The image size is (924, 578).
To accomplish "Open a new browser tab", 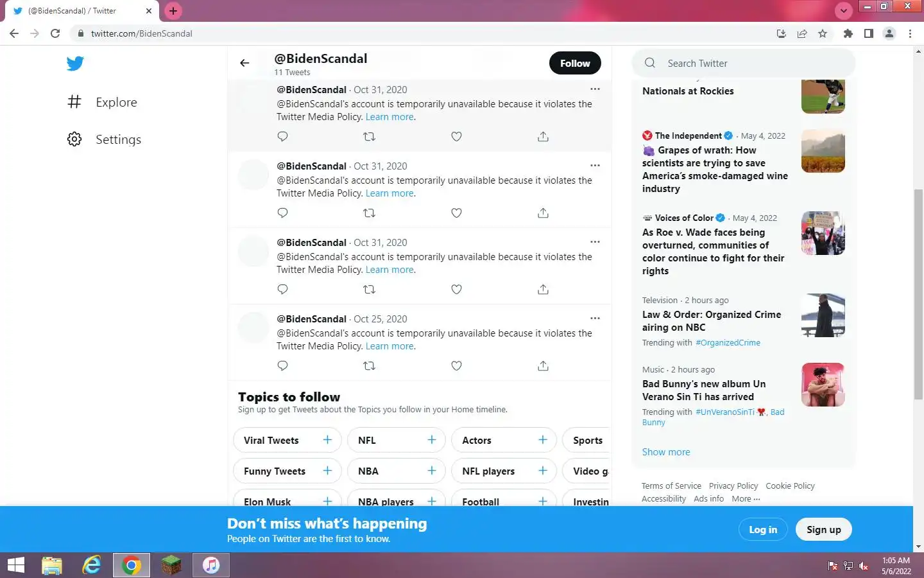I will coord(173,11).
